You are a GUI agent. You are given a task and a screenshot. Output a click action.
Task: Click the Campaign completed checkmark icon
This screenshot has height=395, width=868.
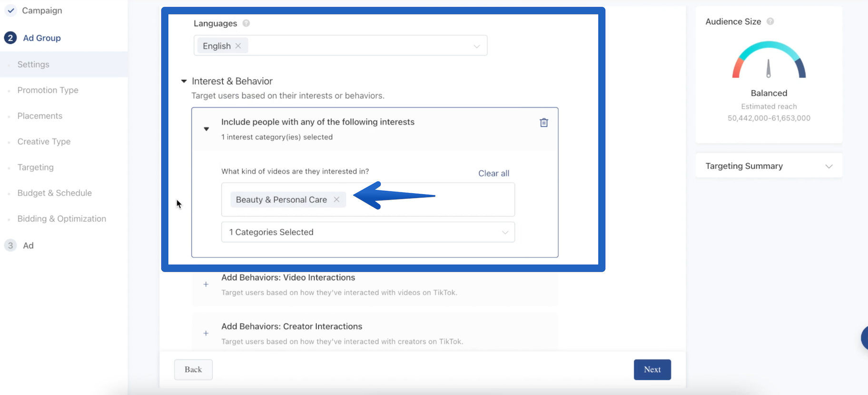point(10,10)
